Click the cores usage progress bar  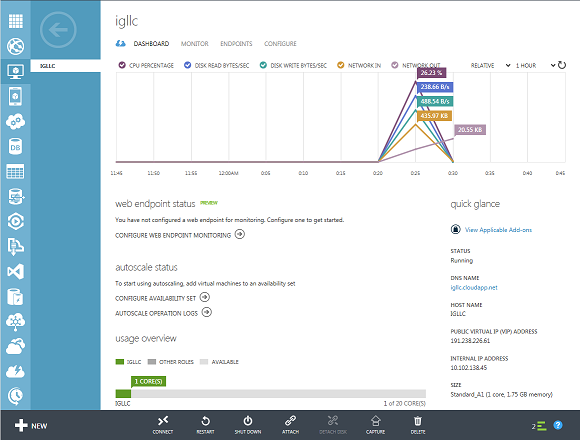[x=271, y=394]
